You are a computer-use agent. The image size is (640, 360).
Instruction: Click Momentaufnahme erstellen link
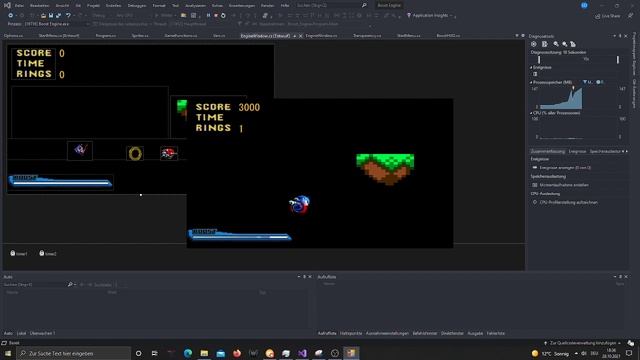click(x=564, y=185)
